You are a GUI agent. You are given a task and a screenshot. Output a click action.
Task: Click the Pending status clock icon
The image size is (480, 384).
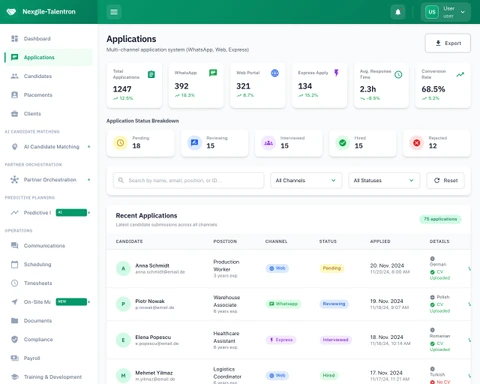point(120,143)
